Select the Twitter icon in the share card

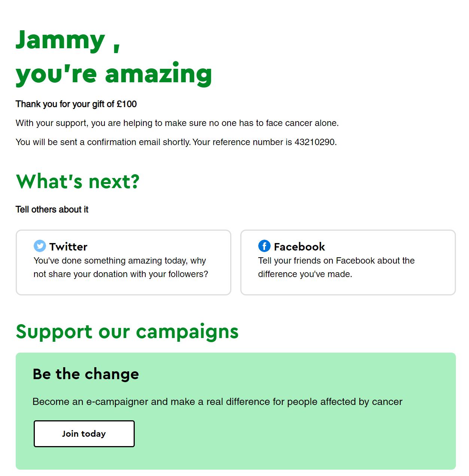tap(40, 246)
